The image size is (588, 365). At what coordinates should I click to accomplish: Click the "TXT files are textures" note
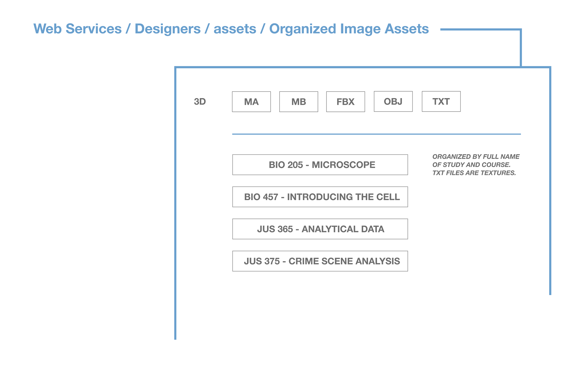point(474,173)
